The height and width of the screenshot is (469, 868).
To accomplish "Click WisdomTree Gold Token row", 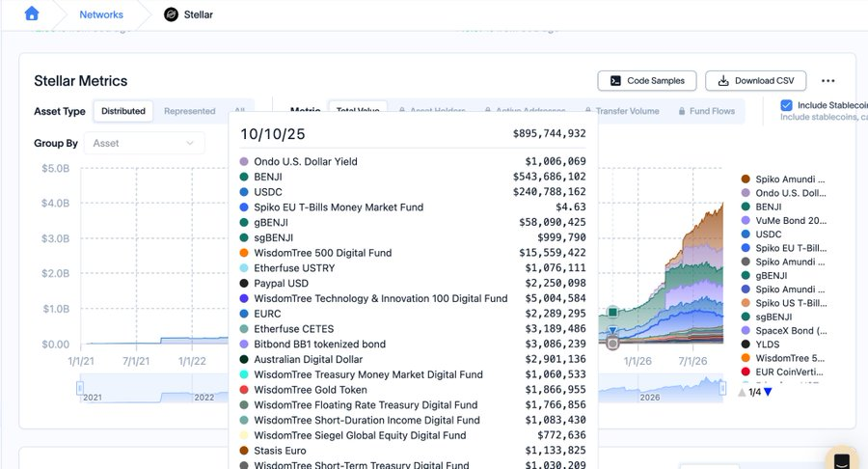I will [413, 390].
